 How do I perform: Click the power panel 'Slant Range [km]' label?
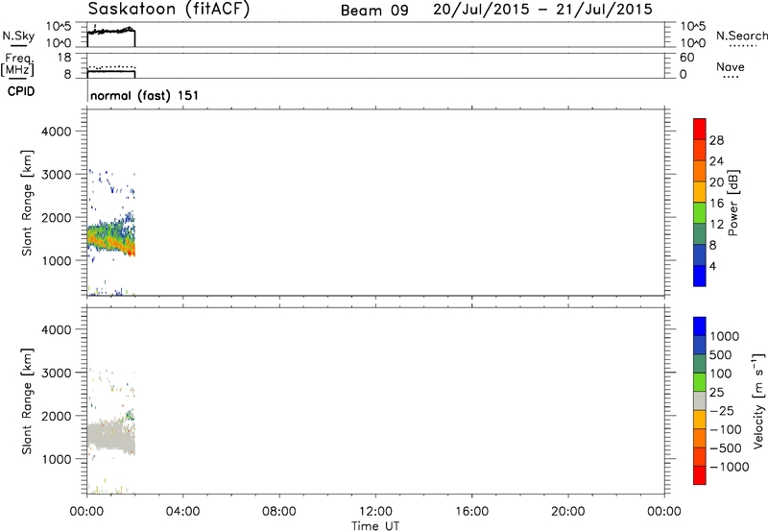(27, 203)
